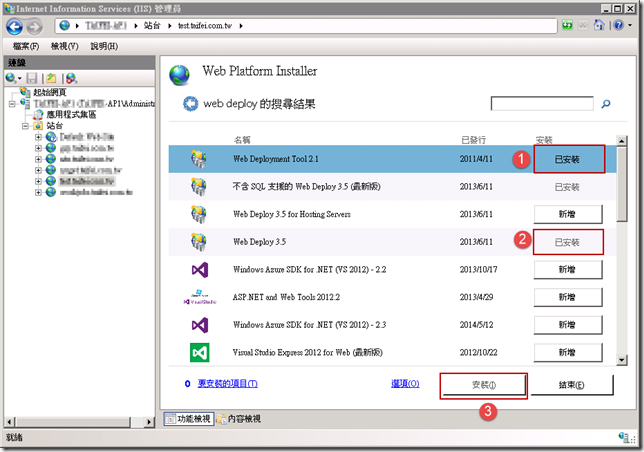Click the Web Platform Installer globe logo
This screenshot has height=452, width=644.
click(x=179, y=75)
